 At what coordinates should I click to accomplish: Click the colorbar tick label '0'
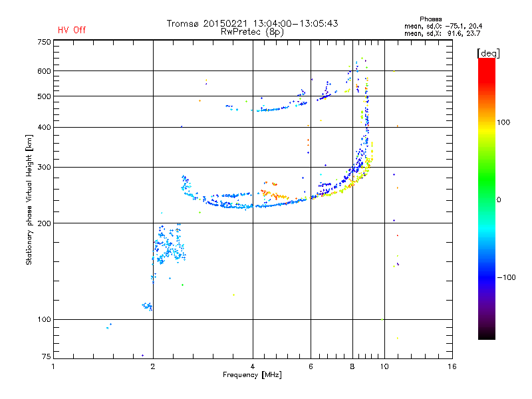point(499,199)
